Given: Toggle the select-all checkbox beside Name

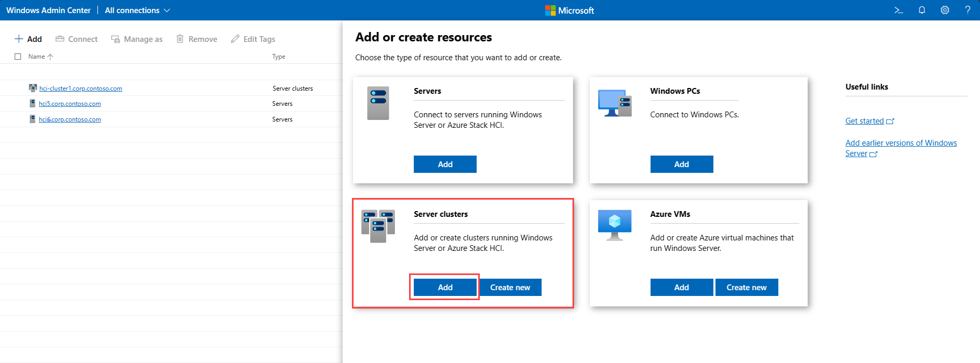Looking at the screenshot, I should [x=18, y=57].
